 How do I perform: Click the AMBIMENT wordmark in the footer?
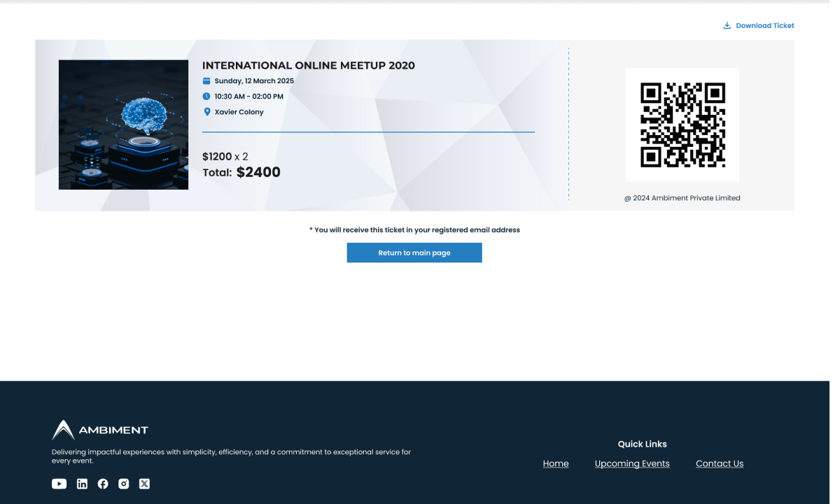(x=113, y=430)
